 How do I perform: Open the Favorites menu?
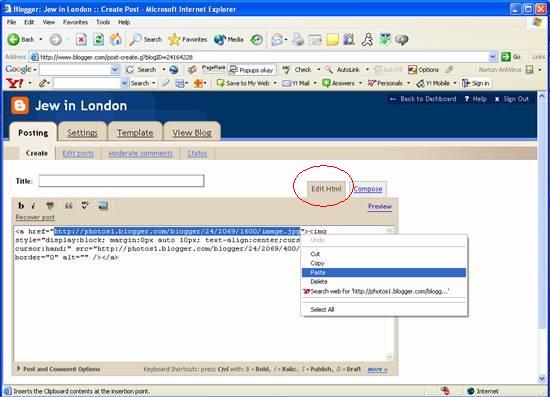(75, 22)
